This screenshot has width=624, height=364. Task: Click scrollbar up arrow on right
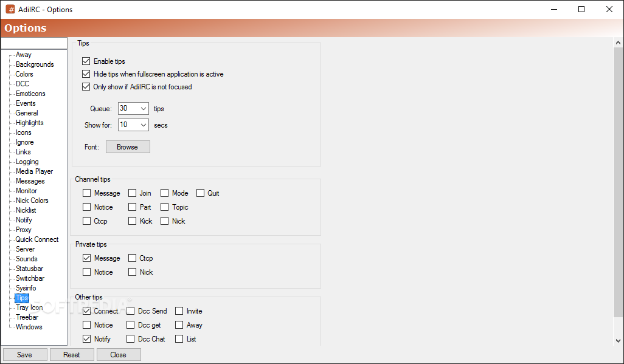[618, 43]
